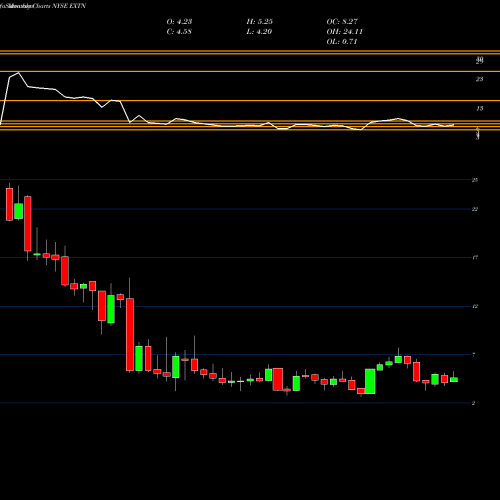Click the 'C: 4.58' close price value
Viewport: 500px width, 500px height.
(179, 32)
